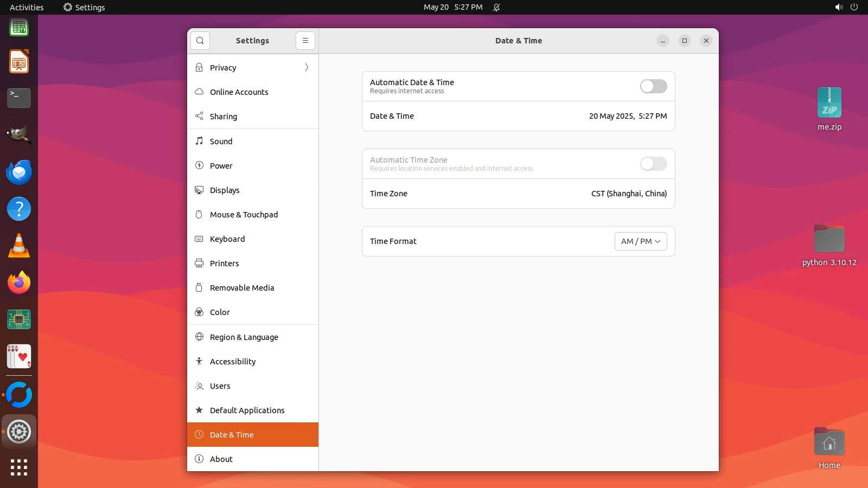868x488 pixels.
Task: Enable Automatic Date & Time switch
Action: 653,86
